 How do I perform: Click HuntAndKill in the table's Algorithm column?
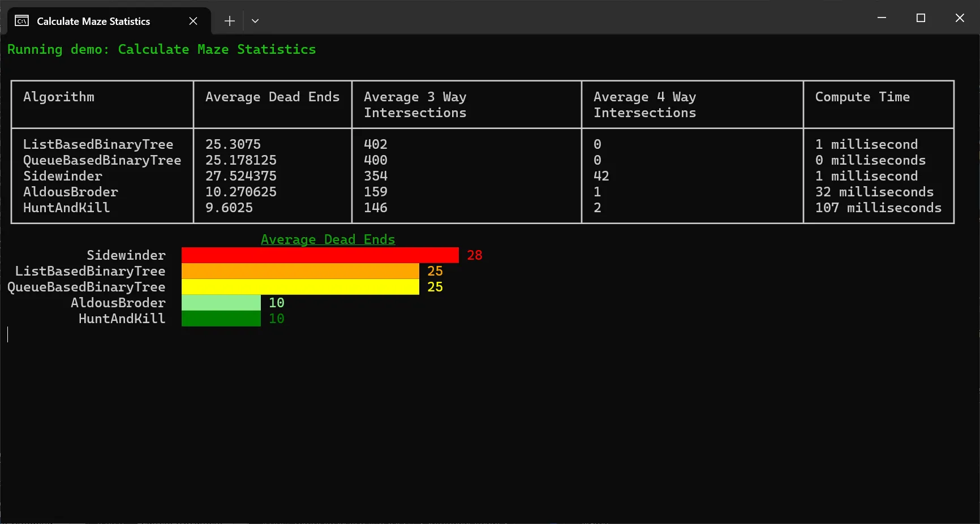tap(66, 208)
